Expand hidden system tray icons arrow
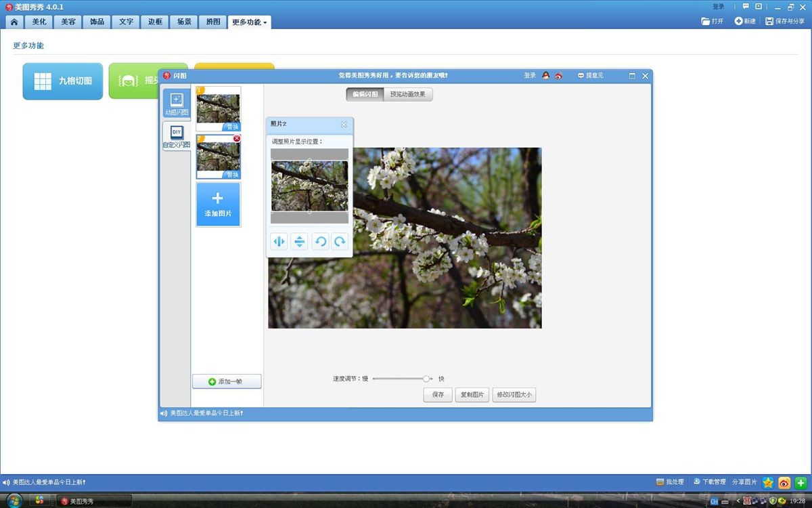Screen dimensions: 812x508 coord(738,501)
